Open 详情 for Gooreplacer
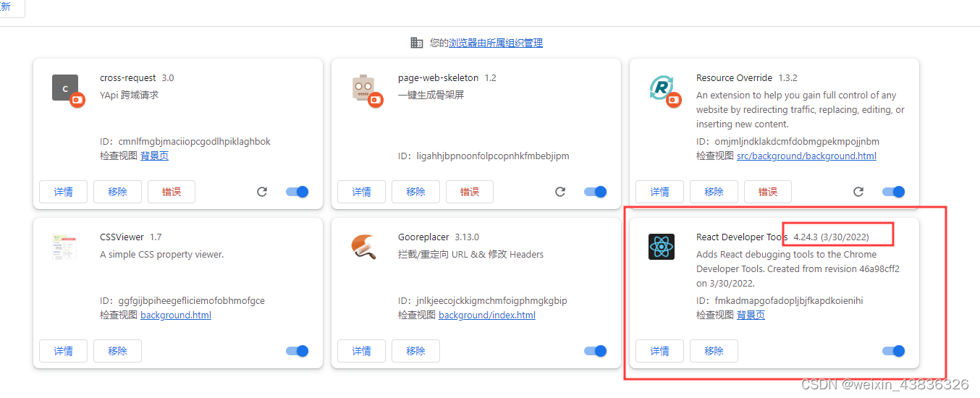 point(361,351)
